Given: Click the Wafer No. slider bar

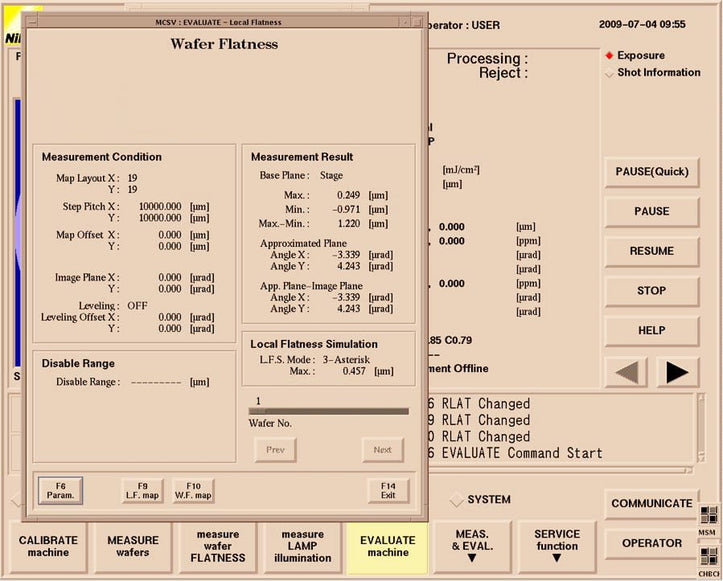Looking at the screenshot, I should [x=329, y=411].
